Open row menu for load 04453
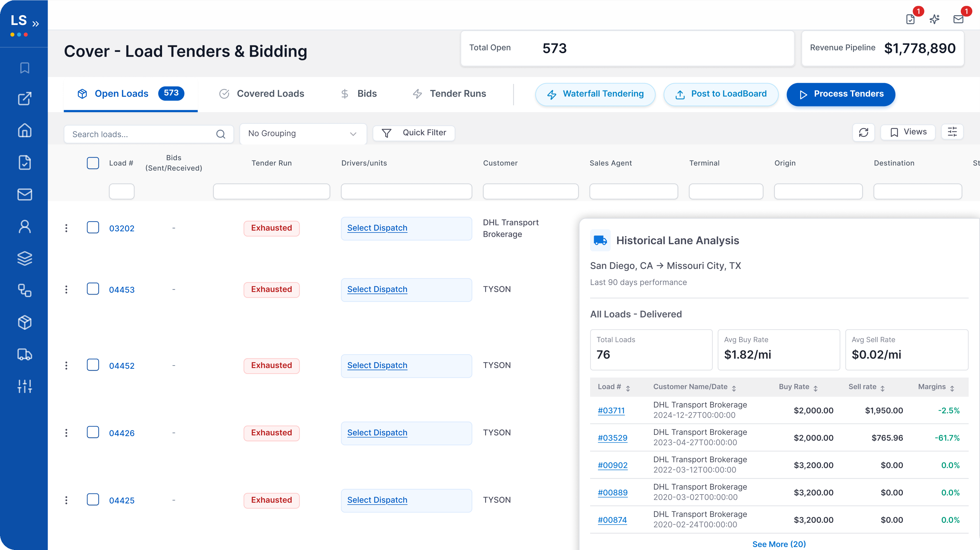980x550 pixels. (66, 289)
